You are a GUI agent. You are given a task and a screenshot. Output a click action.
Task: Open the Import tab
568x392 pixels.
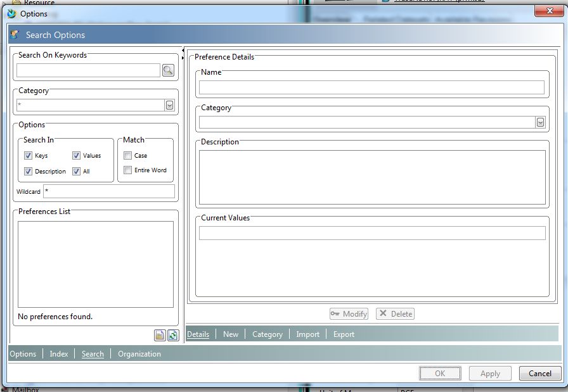click(x=308, y=334)
